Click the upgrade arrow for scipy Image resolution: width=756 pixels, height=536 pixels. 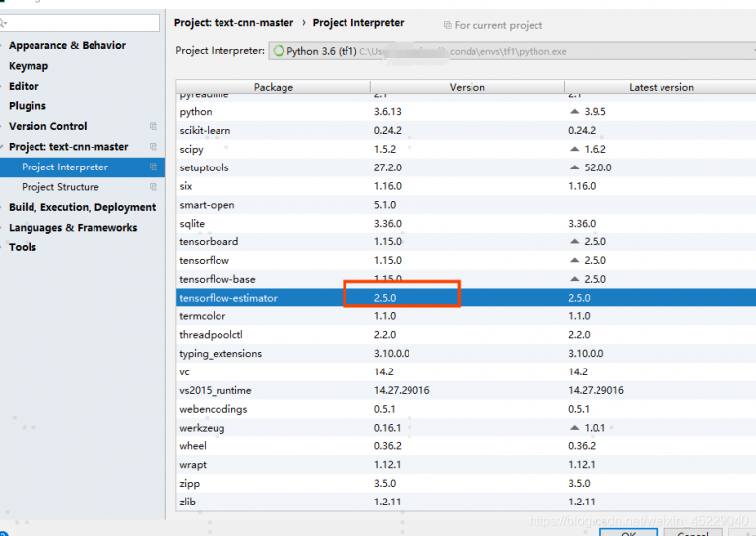click(575, 149)
